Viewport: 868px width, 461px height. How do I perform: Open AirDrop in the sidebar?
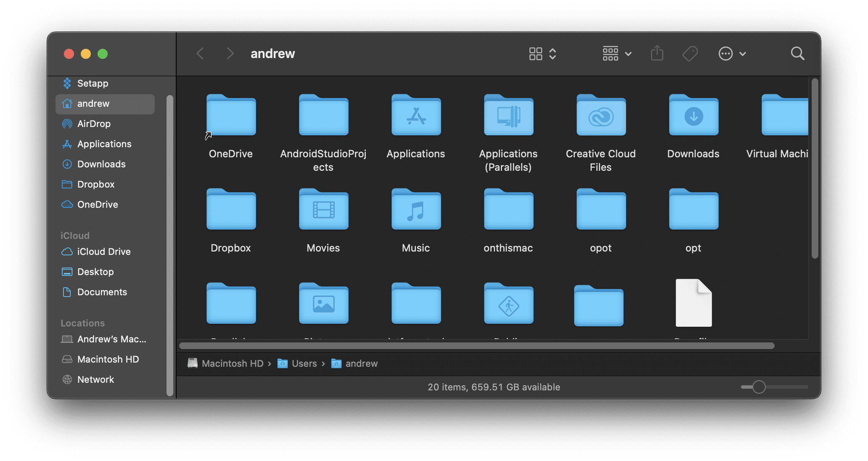tap(105, 124)
